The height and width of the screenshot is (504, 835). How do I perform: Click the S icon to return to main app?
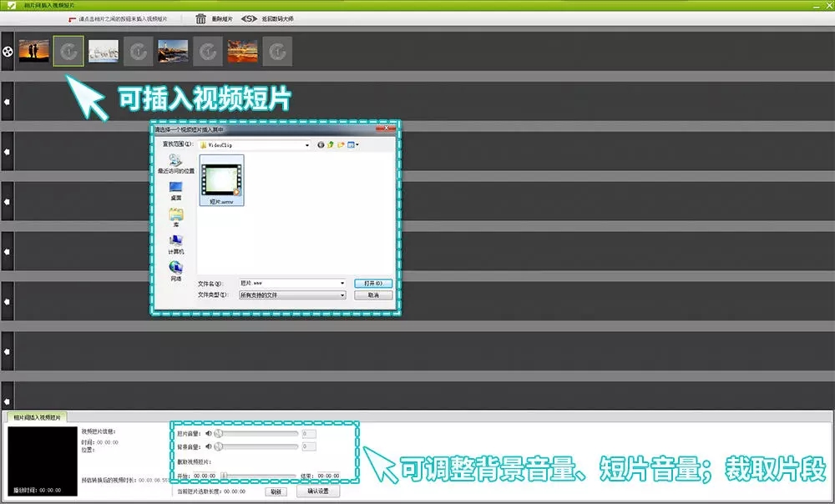click(x=249, y=18)
